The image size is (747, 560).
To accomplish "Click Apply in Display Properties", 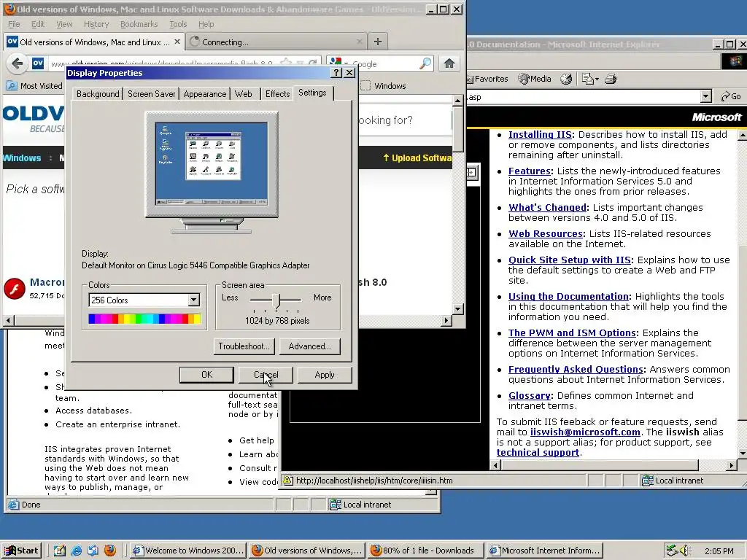I will 325,375.
